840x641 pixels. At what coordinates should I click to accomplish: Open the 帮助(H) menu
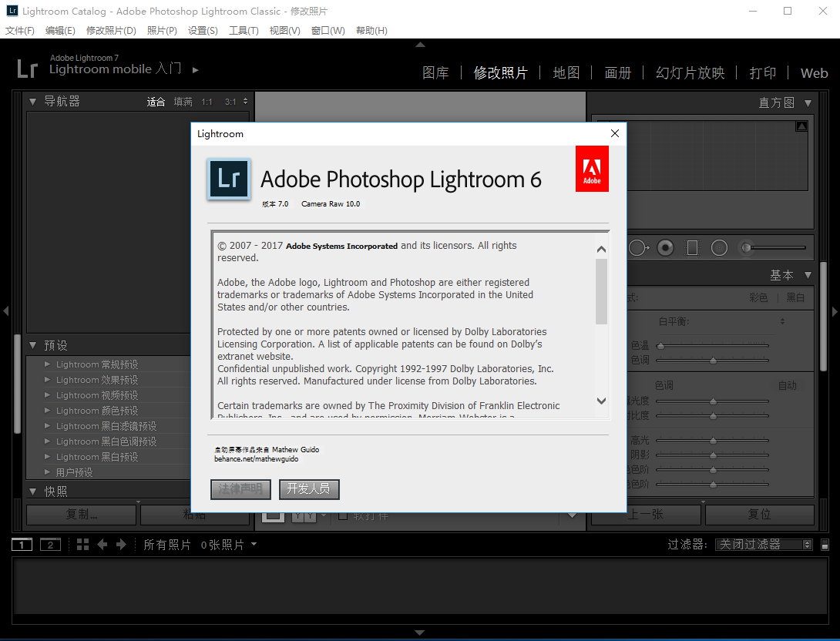click(x=371, y=31)
